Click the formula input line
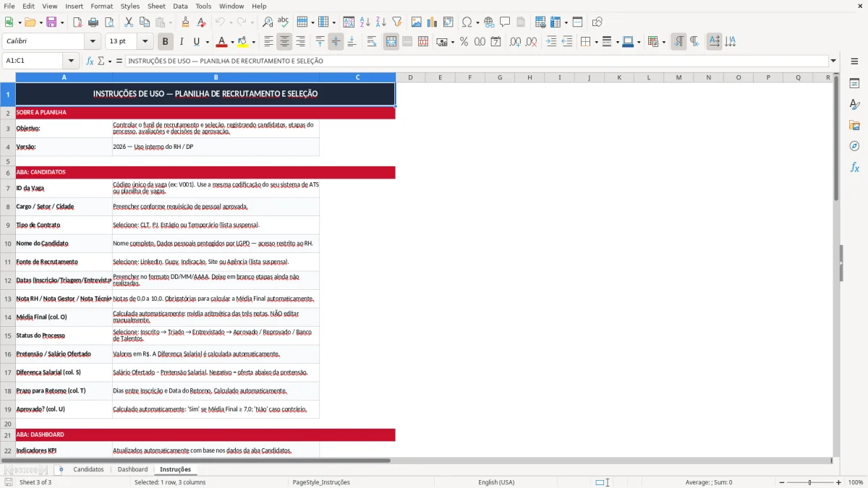 477,61
